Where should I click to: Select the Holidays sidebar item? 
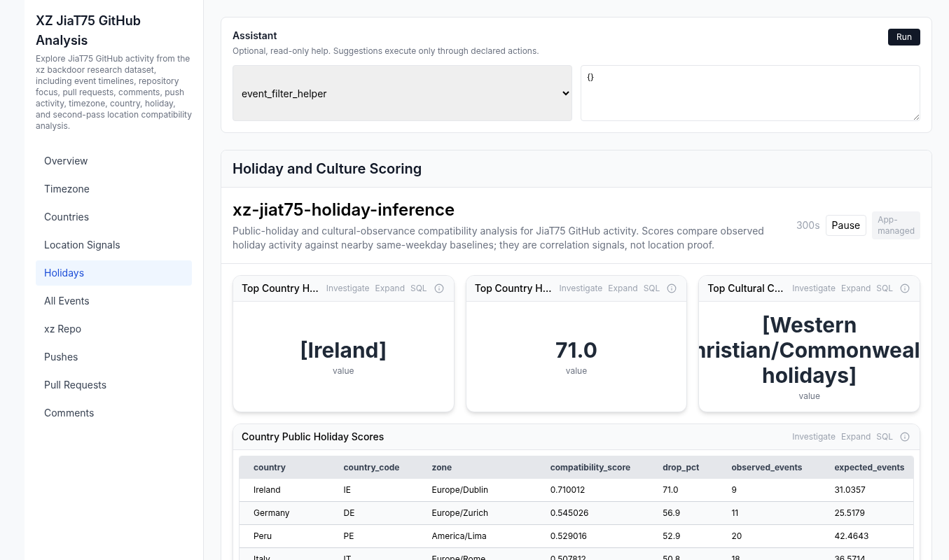point(113,273)
